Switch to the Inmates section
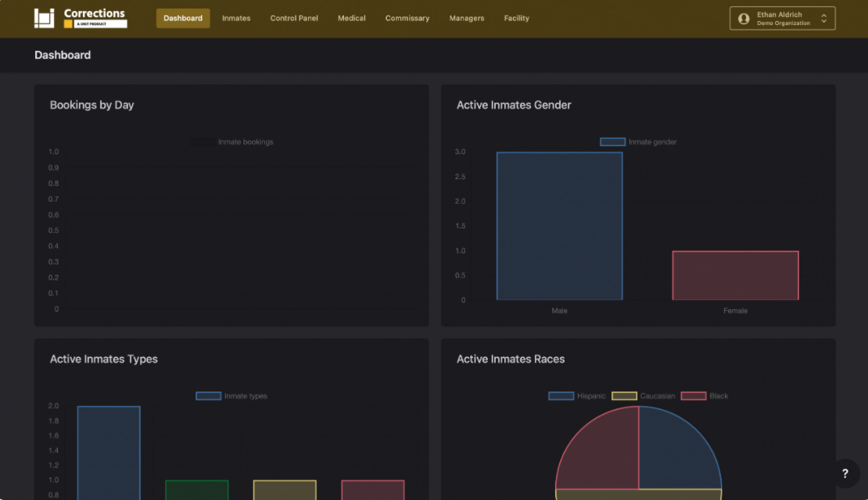The width and height of the screenshot is (868, 500). click(x=236, y=18)
